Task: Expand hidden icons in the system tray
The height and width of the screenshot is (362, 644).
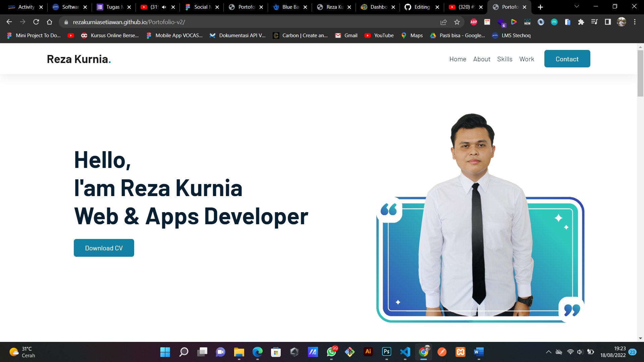Action: tap(549, 352)
